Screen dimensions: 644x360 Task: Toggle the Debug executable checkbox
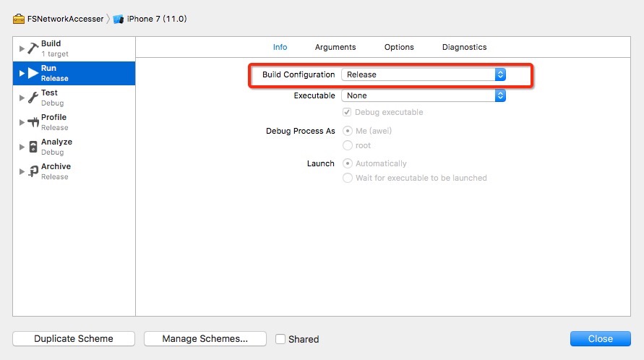click(x=348, y=112)
